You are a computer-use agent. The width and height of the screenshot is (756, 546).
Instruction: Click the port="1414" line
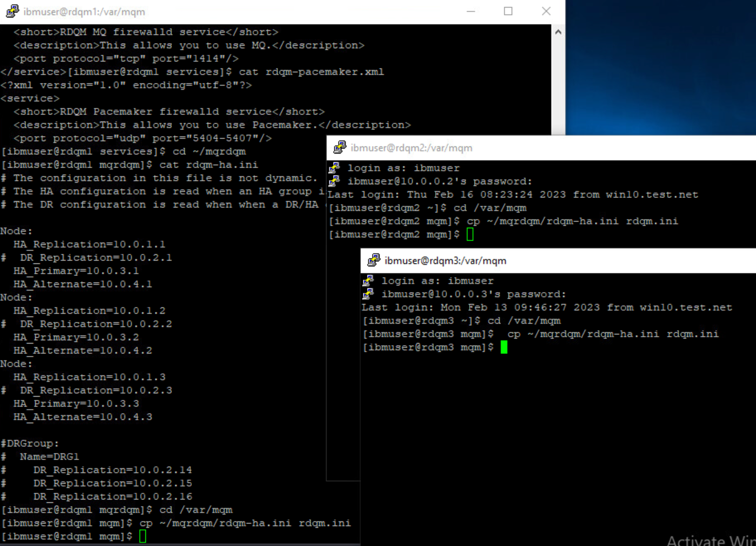(126, 58)
